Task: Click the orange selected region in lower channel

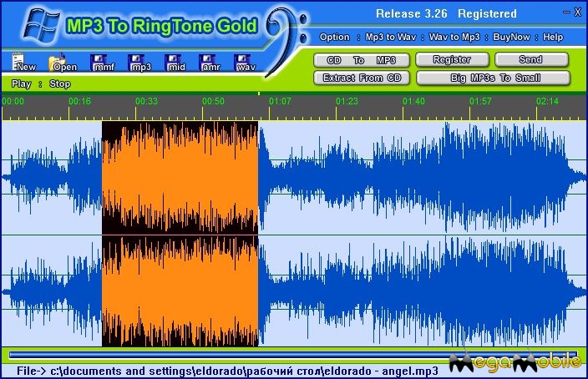Action: pos(180,291)
